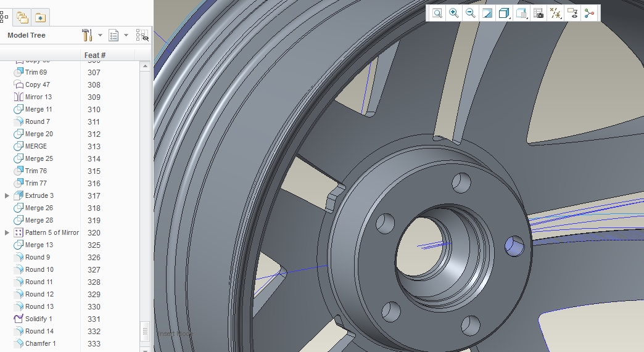644x352 pixels.
Task: Open the datum display filters menu
Action: coord(556,13)
